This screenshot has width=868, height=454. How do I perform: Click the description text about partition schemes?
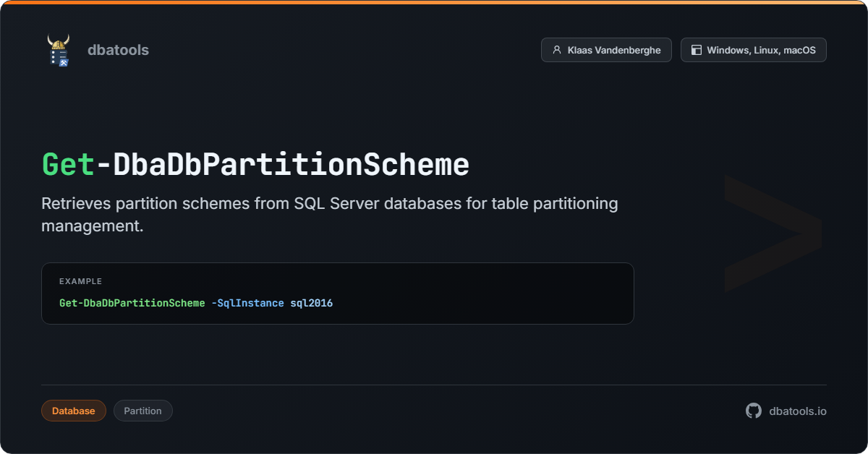point(330,214)
